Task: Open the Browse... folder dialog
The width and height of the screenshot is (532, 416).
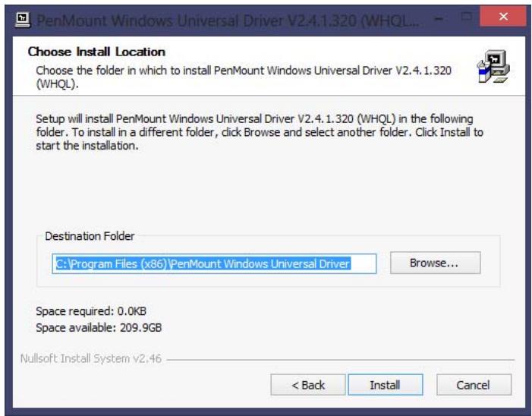Action: tap(436, 263)
